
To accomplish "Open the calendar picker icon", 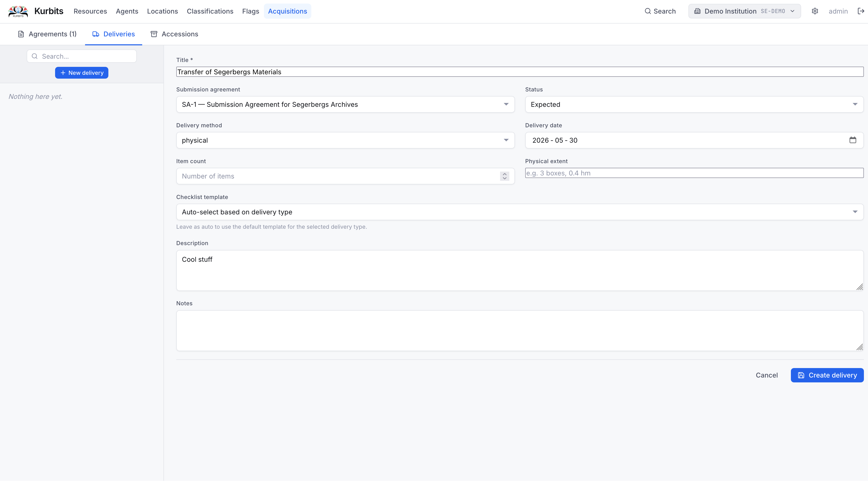I will point(853,140).
